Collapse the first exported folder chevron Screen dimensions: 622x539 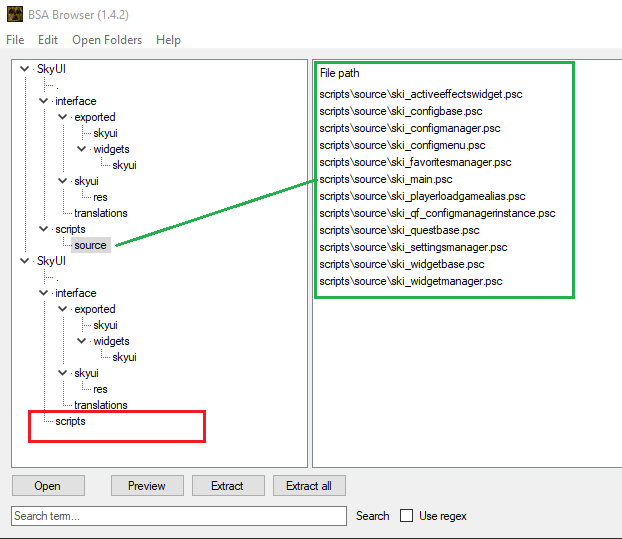click(63, 117)
